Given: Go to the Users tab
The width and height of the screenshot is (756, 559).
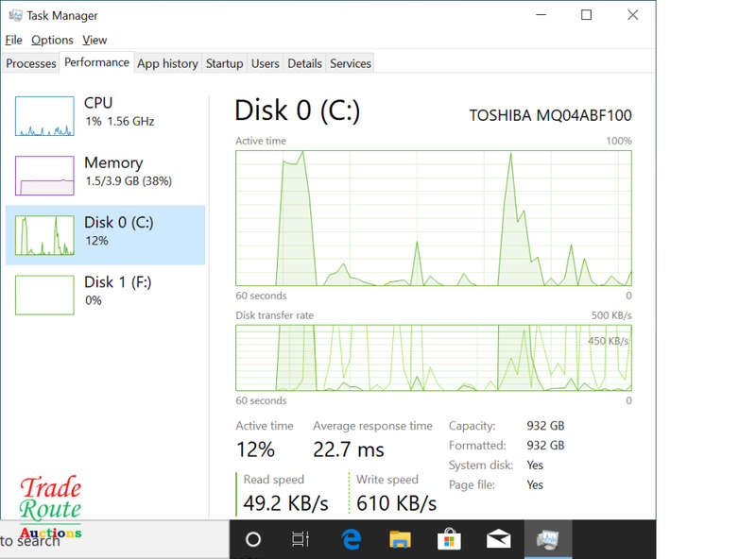Looking at the screenshot, I should tap(265, 63).
